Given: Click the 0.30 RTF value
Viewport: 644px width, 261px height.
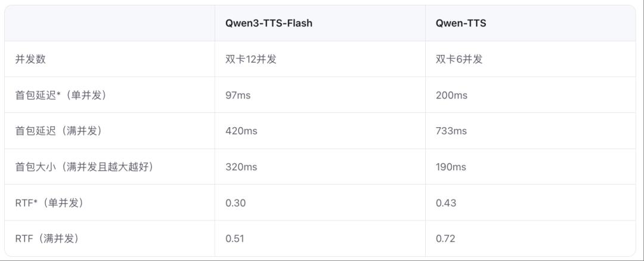Looking at the screenshot, I should click(x=235, y=202).
